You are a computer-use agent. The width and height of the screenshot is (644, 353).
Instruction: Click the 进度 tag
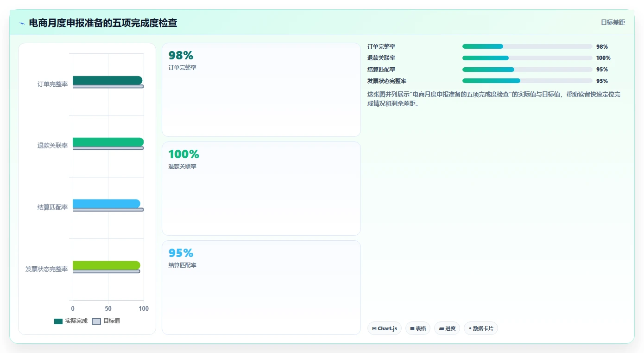tap(447, 328)
